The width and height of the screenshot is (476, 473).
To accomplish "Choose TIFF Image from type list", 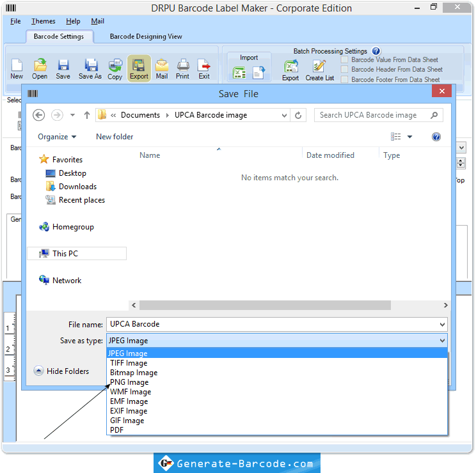I will pyautogui.click(x=277, y=363).
